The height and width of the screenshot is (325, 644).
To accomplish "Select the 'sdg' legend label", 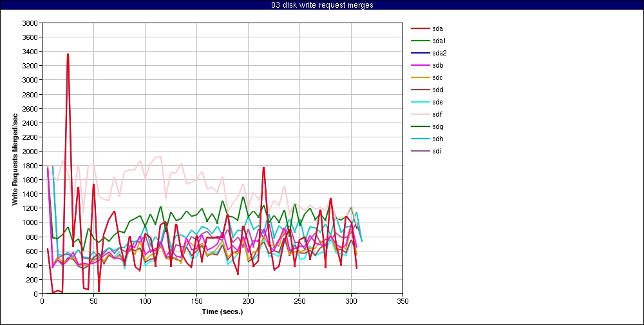I will (x=437, y=126).
